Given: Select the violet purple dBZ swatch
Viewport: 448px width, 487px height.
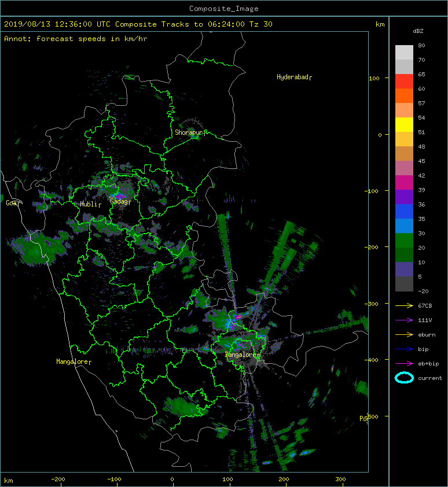Looking at the screenshot, I should pos(404,197).
